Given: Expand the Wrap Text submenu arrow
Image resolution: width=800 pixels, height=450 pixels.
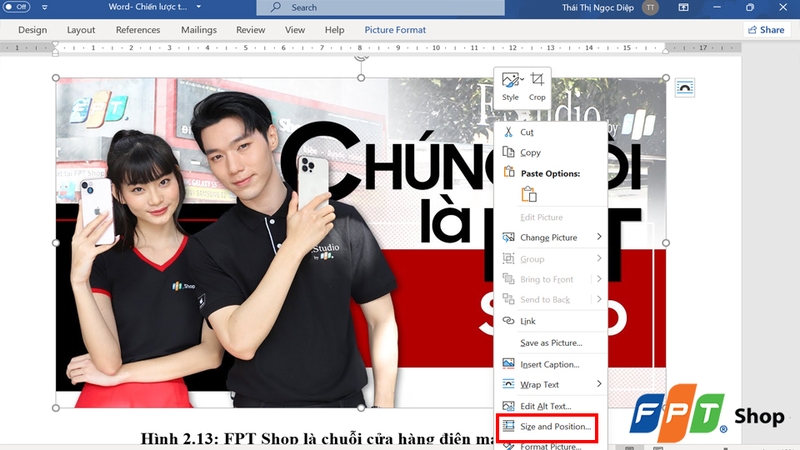Looking at the screenshot, I should (x=599, y=384).
